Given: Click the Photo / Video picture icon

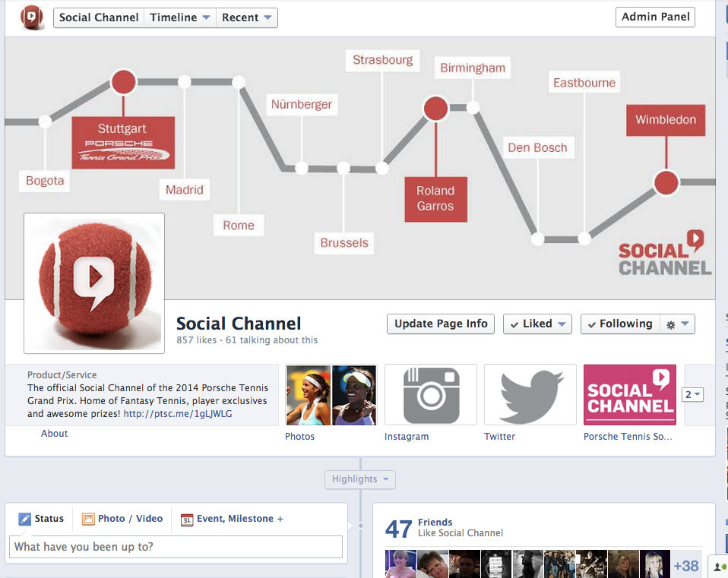Looking at the screenshot, I should click(x=87, y=519).
